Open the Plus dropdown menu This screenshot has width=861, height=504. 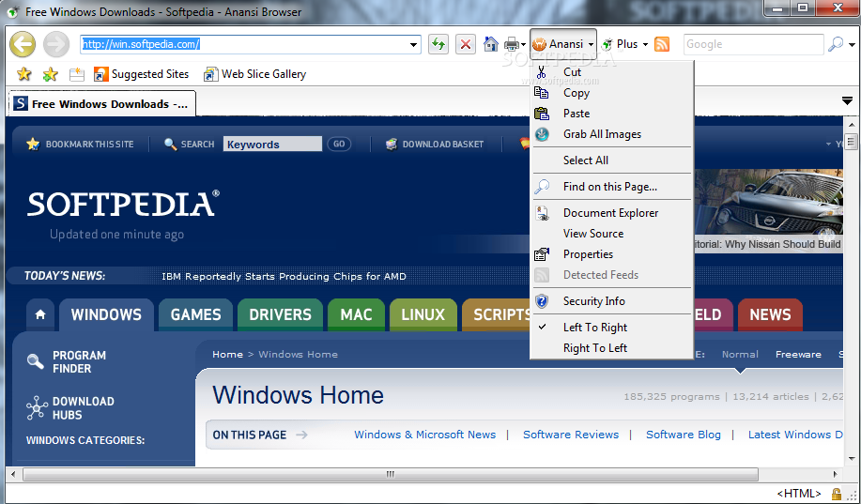(625, 44)
